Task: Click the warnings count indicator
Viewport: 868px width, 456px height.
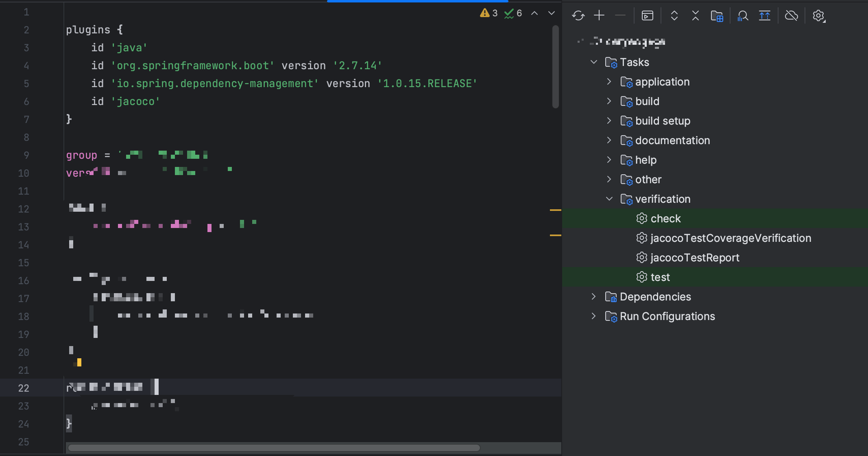Action: pyautogui.click(x=489, y=13)
